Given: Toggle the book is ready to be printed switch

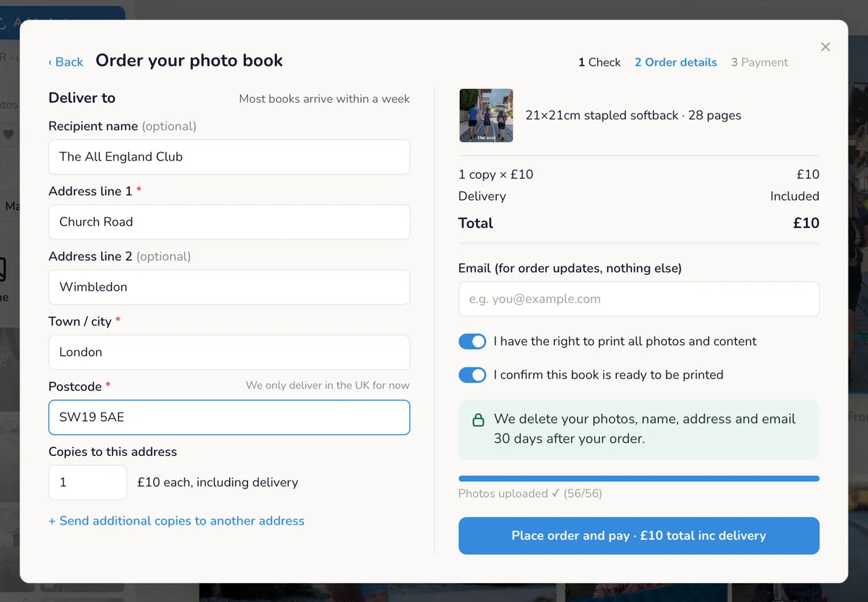Looking at the screenshot, I should click(472, 375).
